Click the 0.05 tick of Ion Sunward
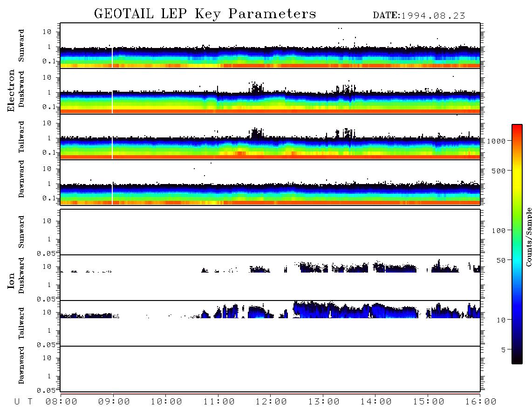The image size is (532, 410). [46, 253]
